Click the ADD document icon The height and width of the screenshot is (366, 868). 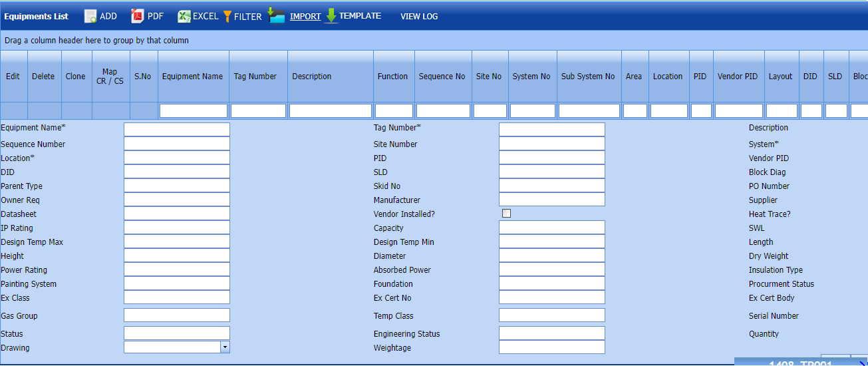[90, 17]
